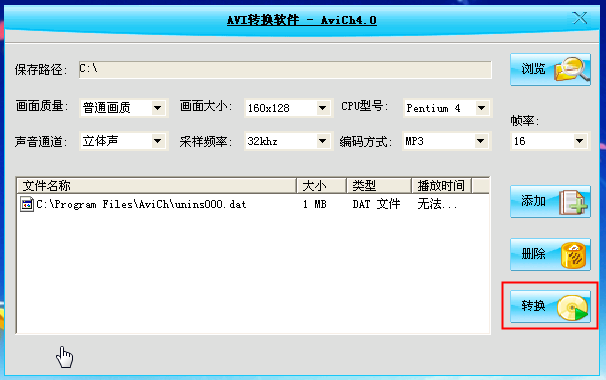The image size is (606, 380).
Task: Select file row C:\Program Files\AviCh\unins000.dat
Action: [253, 204]
